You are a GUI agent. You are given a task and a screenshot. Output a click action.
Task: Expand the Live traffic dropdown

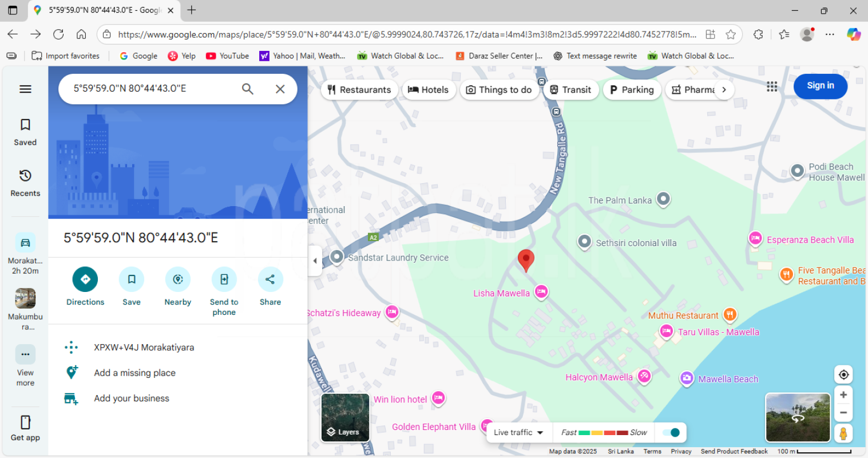(x=518, y=432)
